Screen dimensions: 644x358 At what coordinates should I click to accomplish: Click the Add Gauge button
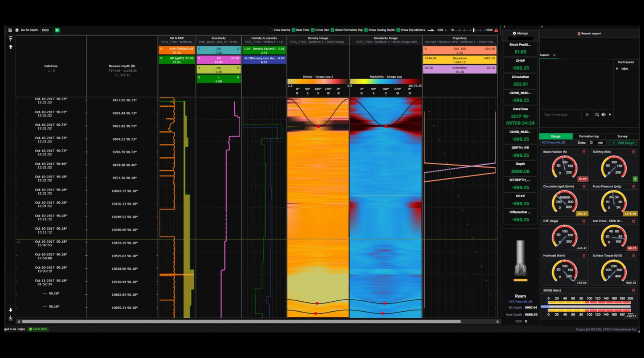623,143
